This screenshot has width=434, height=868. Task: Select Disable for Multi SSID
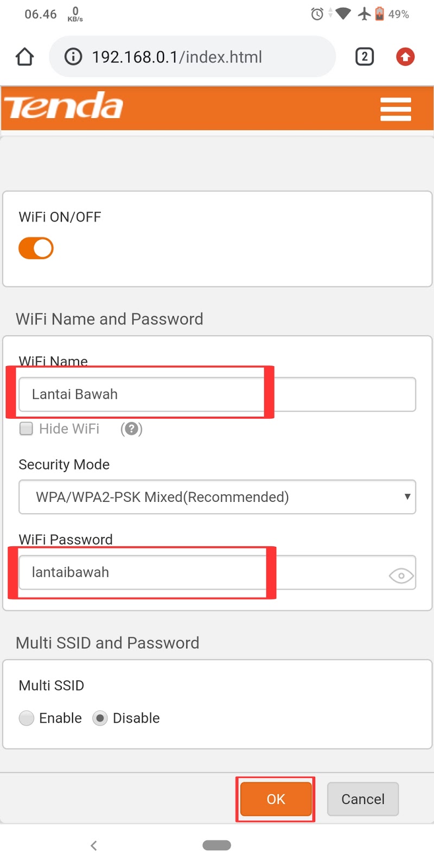pos(100,718)
